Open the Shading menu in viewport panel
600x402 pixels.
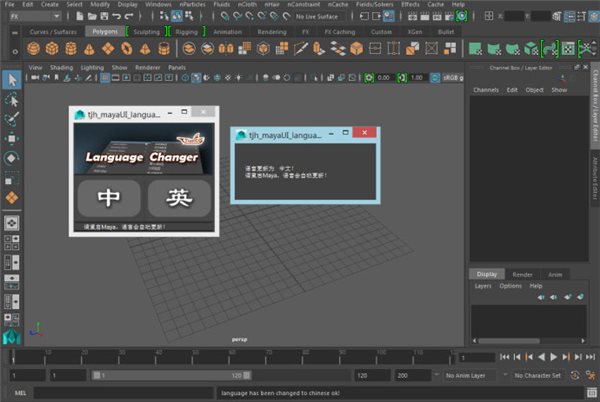pos(62,67)
